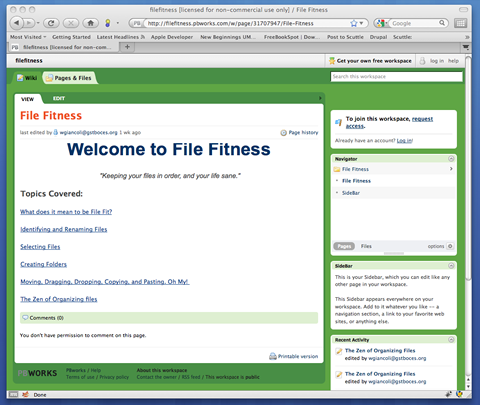Click Printable version printer icon
Viewport: 480px width, 405px height.
tap(273, 356)
